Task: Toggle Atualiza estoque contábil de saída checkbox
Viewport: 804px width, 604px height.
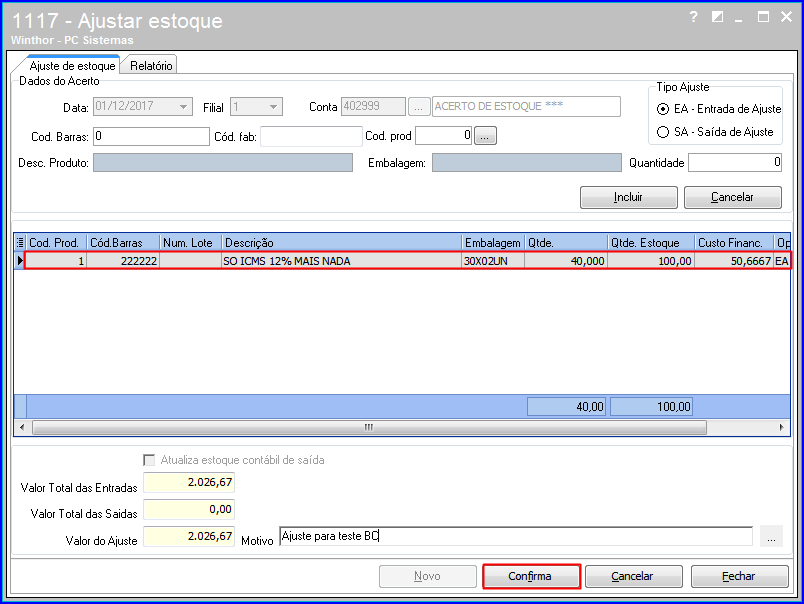Action: pyautogui.click(x=149, y=460)
